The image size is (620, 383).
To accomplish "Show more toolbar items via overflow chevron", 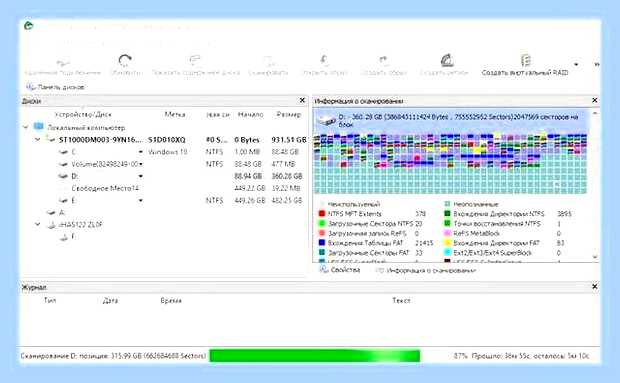I will point(597,64).
